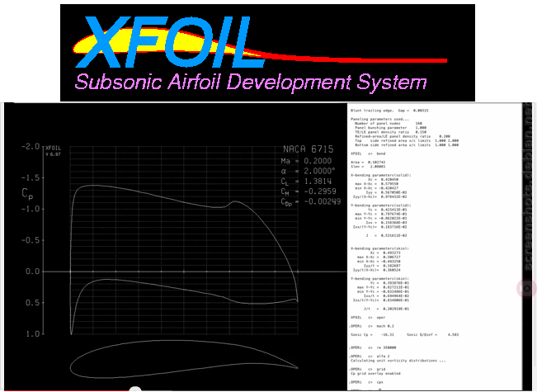
Task: Click 'Calculating unit vorticity distributions' line
Action: point(398,361)
